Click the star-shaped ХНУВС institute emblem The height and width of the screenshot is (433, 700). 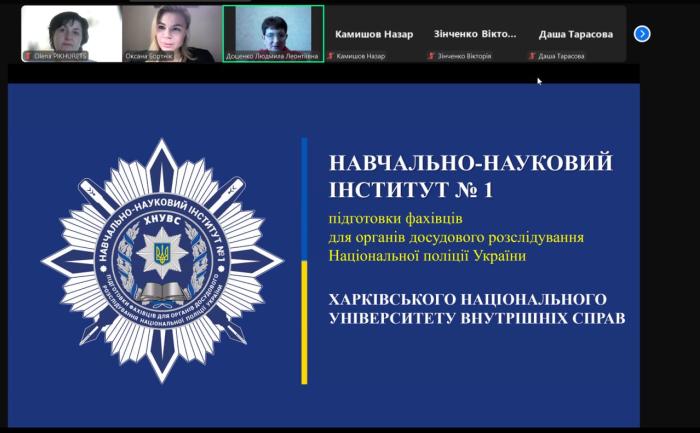[162, 260]
